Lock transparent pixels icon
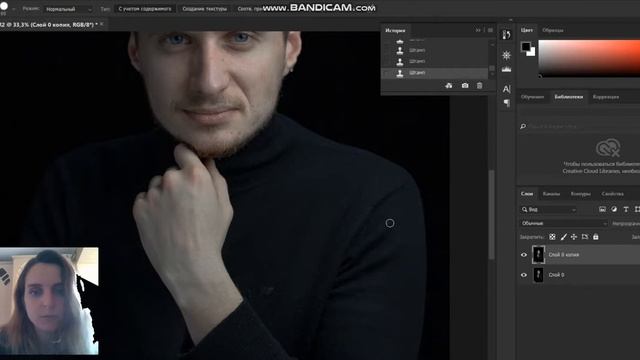The height and width of the screenshot is (360, 640). coord(552,237)
